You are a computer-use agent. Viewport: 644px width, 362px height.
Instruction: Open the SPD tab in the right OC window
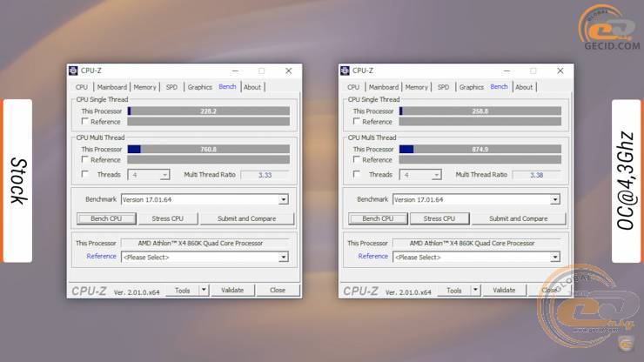443,87
